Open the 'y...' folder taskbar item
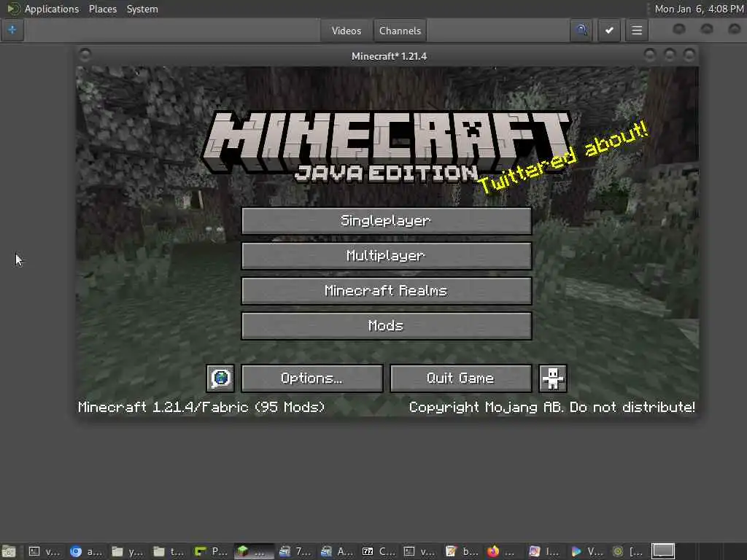 pos(128,551)
